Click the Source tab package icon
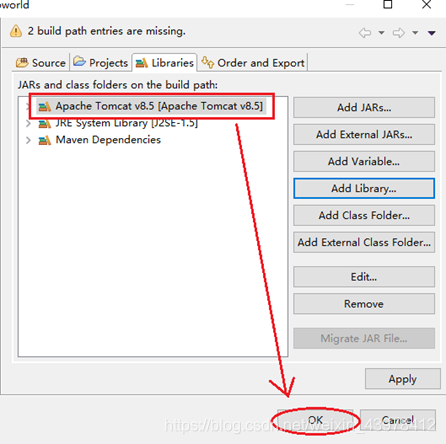Screen dimensions: 446x444 point(22,62)
